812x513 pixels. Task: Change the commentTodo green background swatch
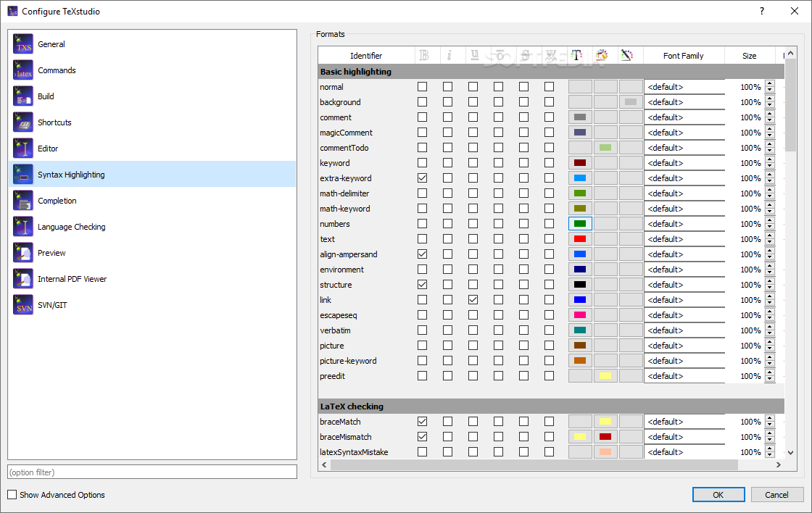pos(605,148)
